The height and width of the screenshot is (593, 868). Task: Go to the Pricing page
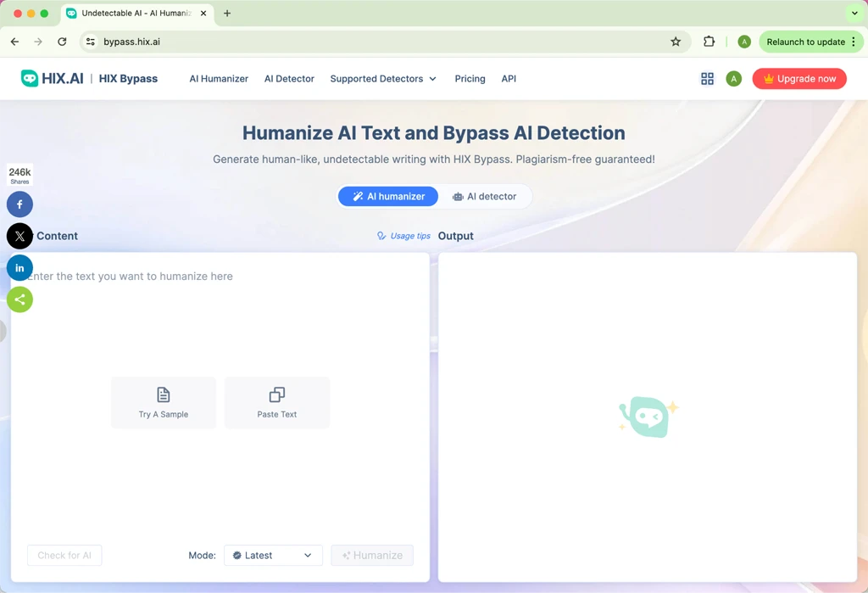470,79
